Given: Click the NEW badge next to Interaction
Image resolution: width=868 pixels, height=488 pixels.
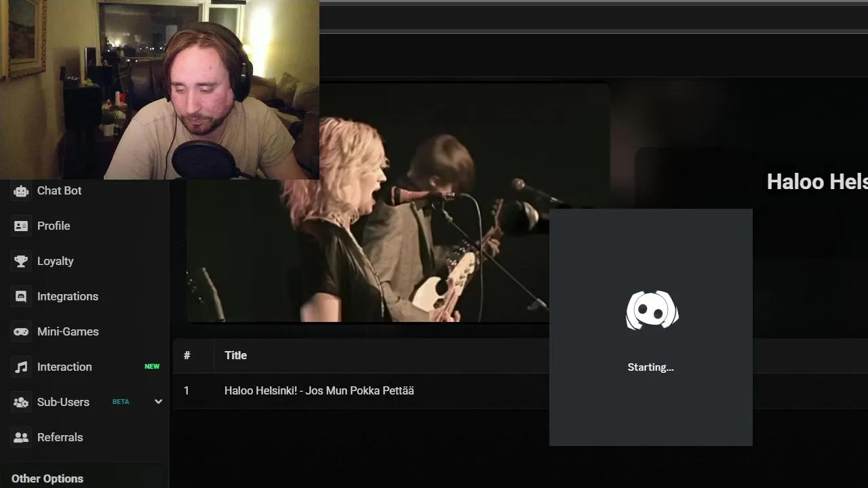Looking at the screenshot, I should point(152,367).
